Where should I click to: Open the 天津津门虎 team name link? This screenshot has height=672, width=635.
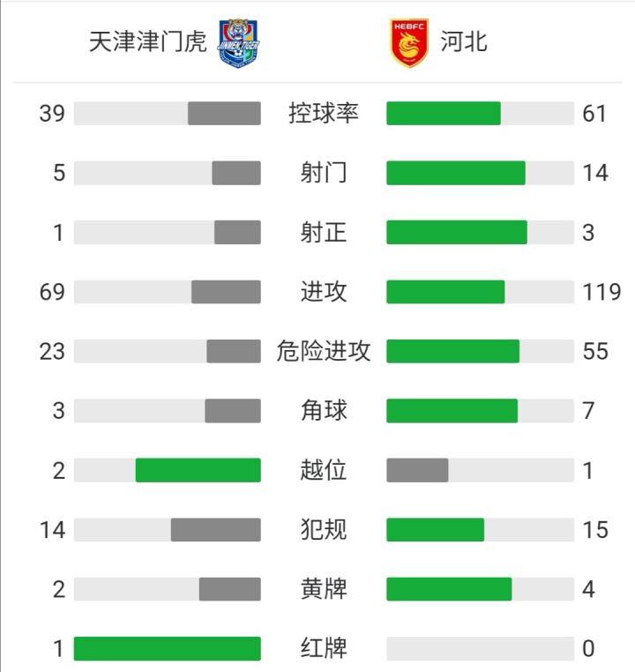tap(147, 42)
